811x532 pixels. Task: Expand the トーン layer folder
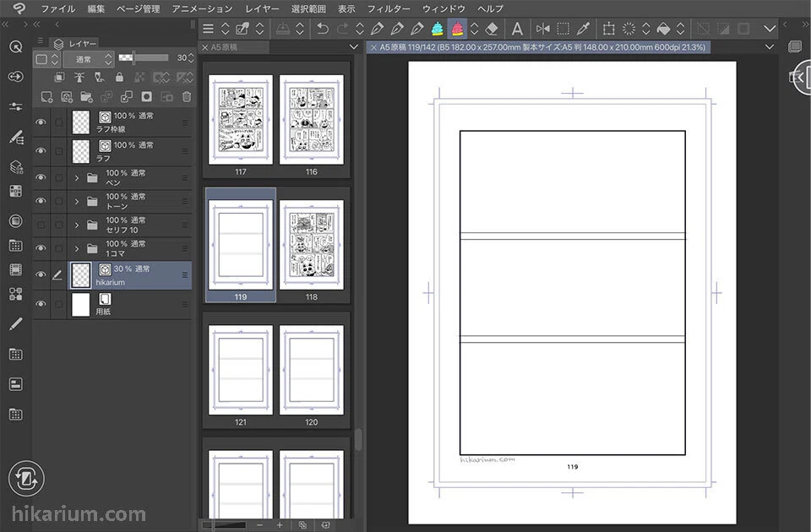tap(77, 202)
